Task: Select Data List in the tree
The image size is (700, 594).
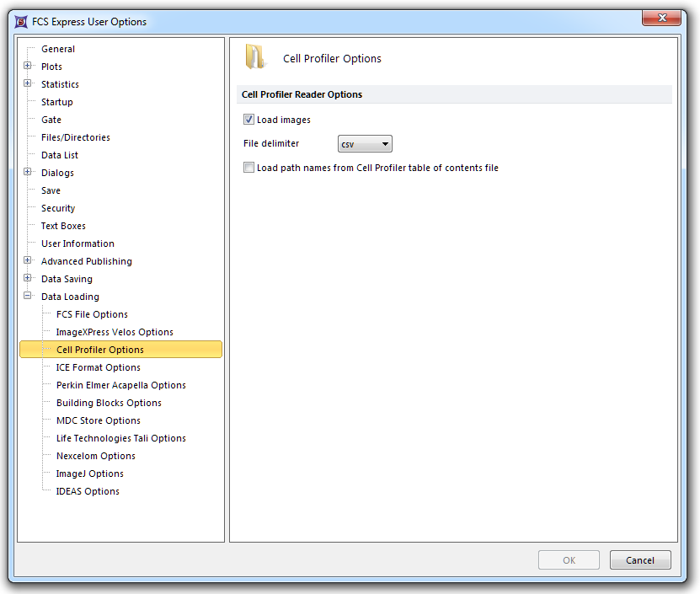Action: point(59,155)
